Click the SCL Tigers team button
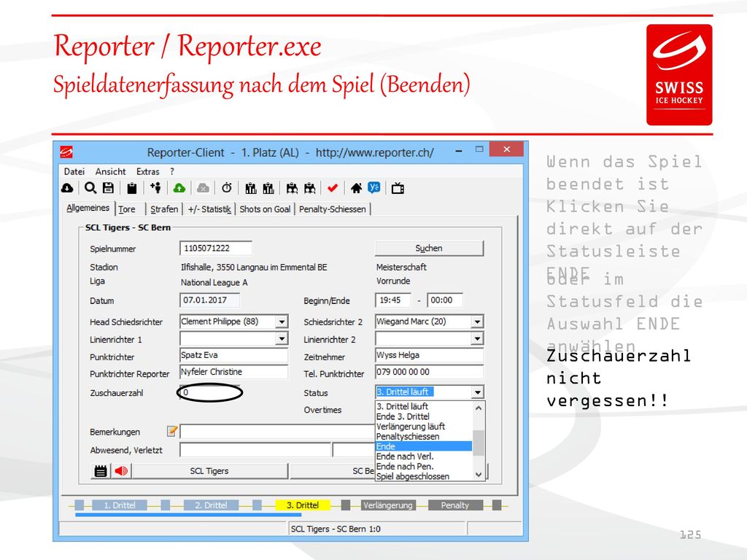This screenshot has height=560, width=747. pyautogui.click(x=209, y=471)
